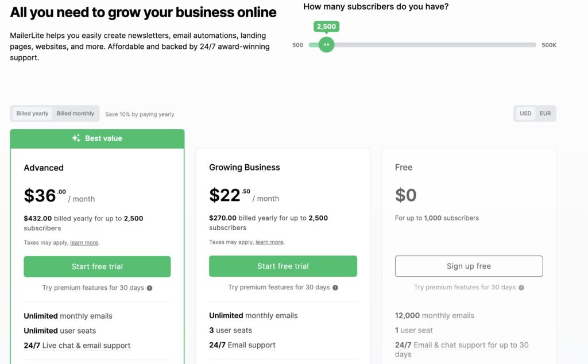Open learn more link under Advanced taxes
This screenshot has height=364, width=588.
pyautogui.click(x=84, y=242)
